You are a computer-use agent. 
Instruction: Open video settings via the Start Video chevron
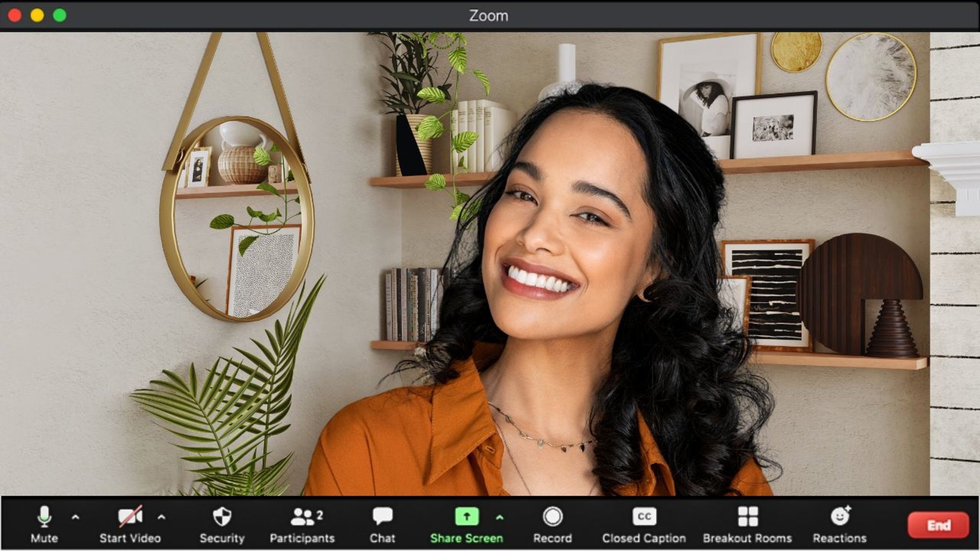coord(161,517)
